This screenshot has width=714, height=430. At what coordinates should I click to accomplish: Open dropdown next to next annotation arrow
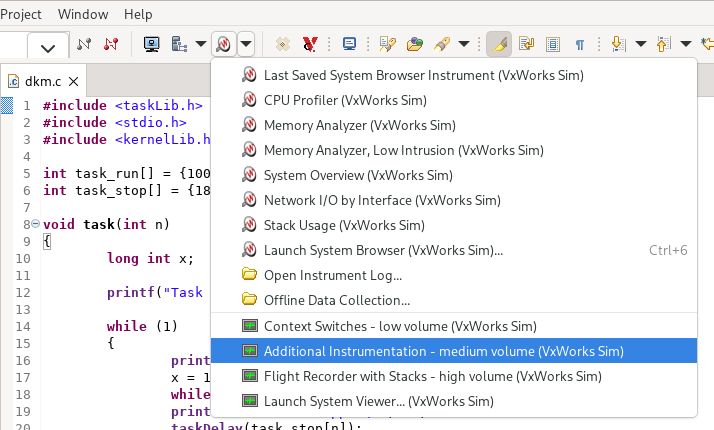(x=639, y=44)
